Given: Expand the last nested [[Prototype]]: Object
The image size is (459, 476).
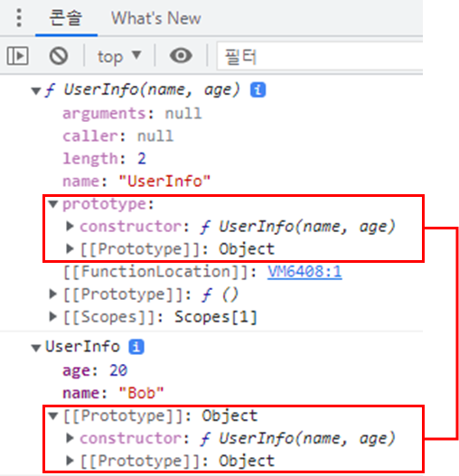Looking at the screenshot, I should pos(70,461).
